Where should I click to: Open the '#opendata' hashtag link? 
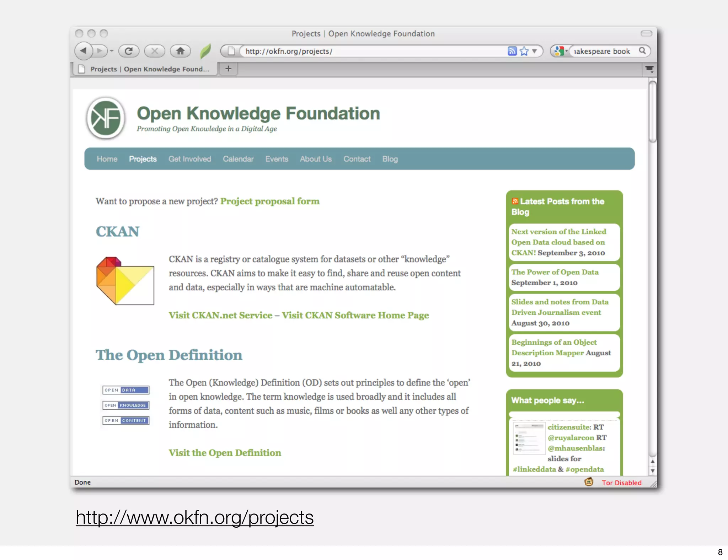pyautogui.click(x=585, y=469)
